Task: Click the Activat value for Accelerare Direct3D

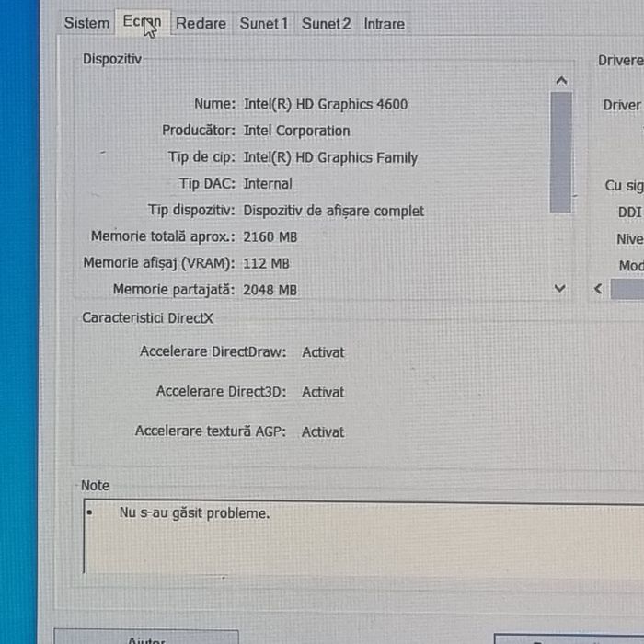Action: [x=323, y=392]
